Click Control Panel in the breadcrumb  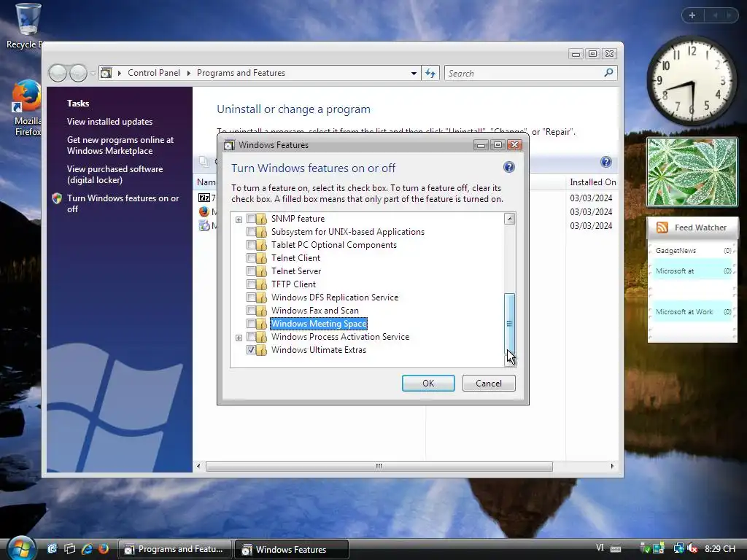pyautogui.click(x=153, y=73)
